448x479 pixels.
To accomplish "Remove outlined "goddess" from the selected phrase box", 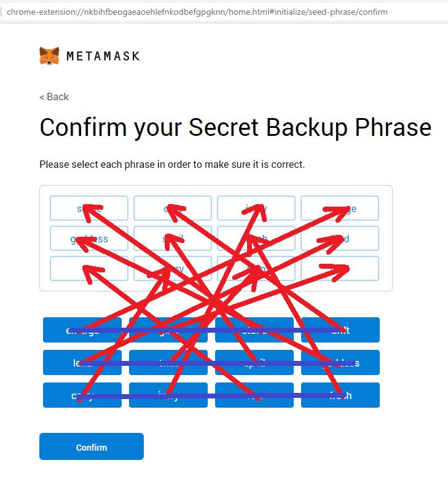I will [x=89, y=239].
